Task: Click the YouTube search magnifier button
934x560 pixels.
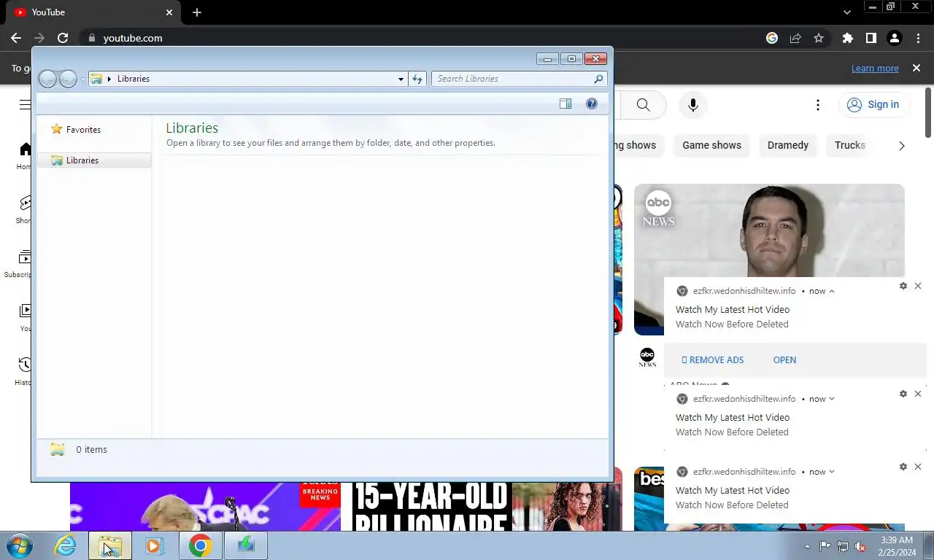Action: 643,105
